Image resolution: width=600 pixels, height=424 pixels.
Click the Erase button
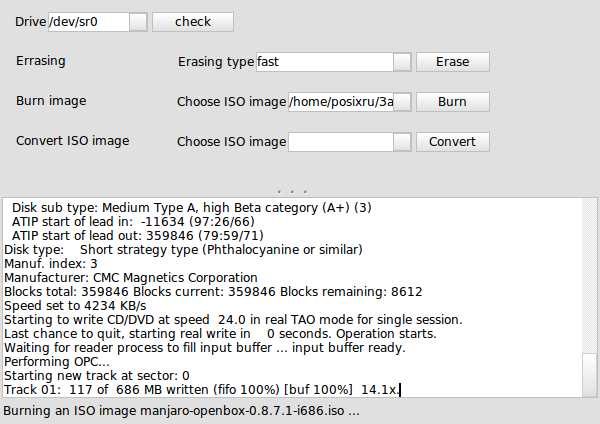(x=453, y=62)
